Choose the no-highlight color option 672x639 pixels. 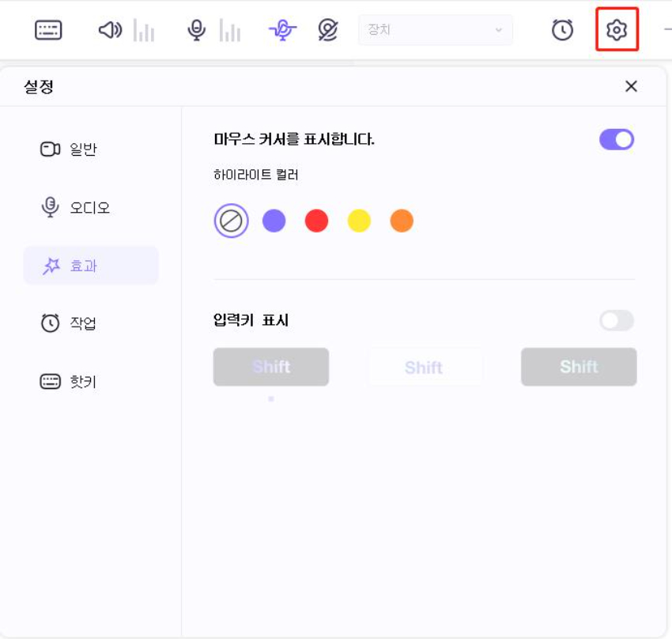pyautogui.click(x=231, y=221)
